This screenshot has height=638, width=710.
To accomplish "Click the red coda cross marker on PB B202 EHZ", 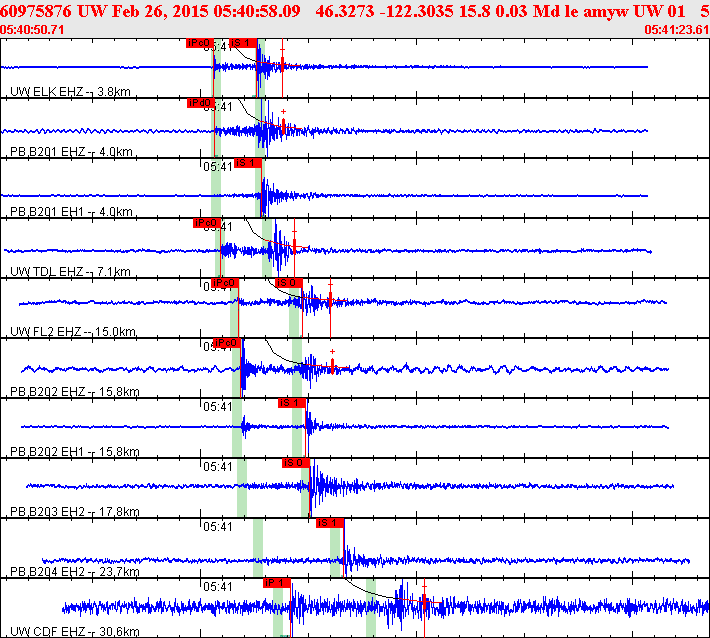I will (x=332, y=351).
